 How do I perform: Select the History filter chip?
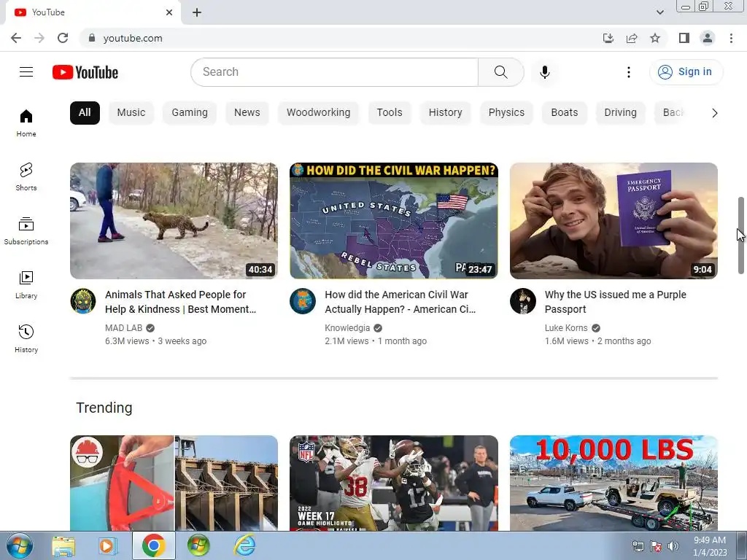pos(445,112)
